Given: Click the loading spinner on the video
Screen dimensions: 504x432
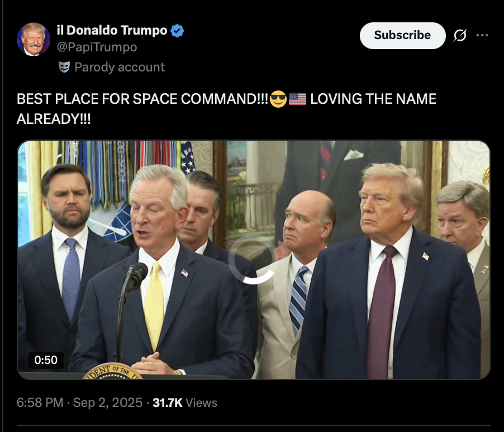Looking at the screenshot, I should pyautogui.click(x=254, y=260).
